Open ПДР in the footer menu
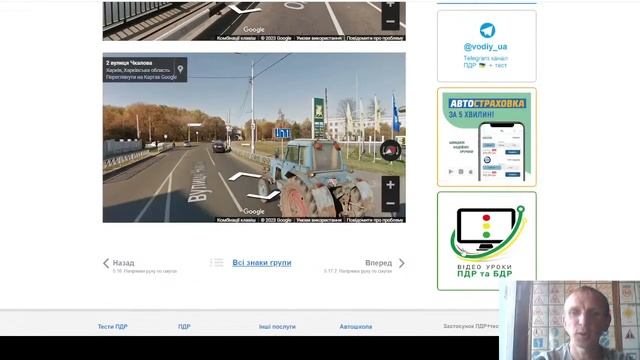This screenshot has width=640, height=360. point(184,327)
